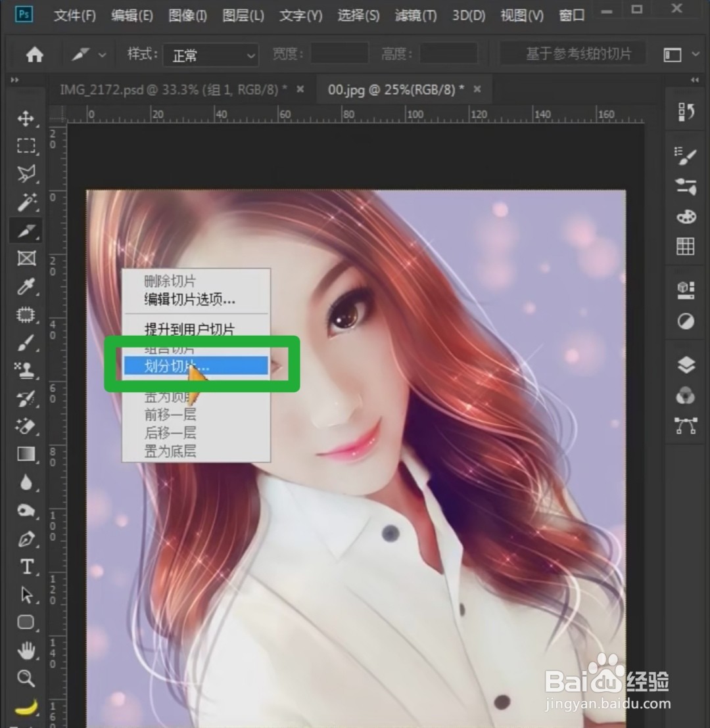
Task: Open the 图层(L) menu
Action: pyautogui.click(x=243, y=16)
